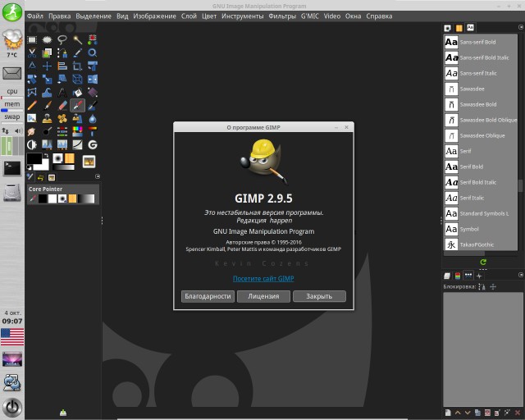Screen dimensions: 525x420
Task: Open the Справка menu
Action: pyautogui.click(x=379, y=16)
